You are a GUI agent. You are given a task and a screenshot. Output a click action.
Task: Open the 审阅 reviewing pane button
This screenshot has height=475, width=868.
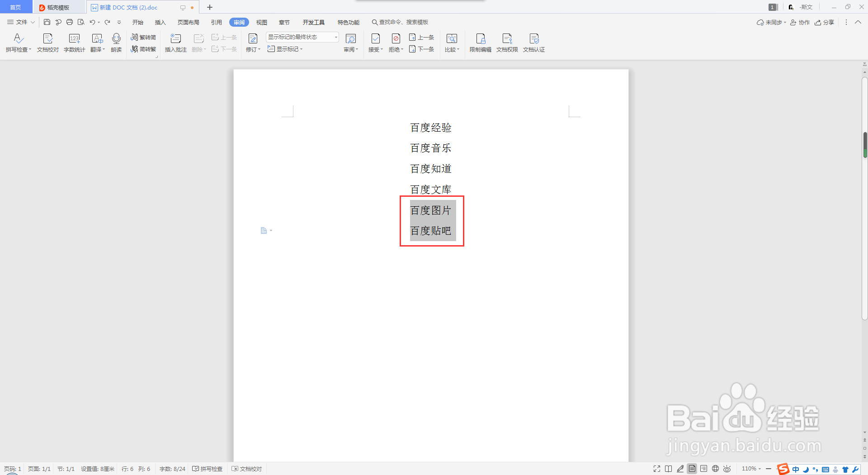pos(351,43)
